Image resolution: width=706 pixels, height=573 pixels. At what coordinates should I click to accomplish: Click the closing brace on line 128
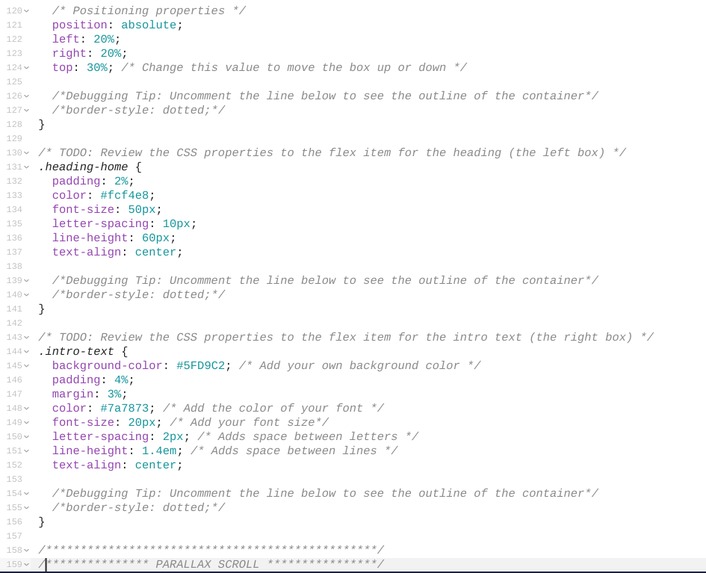tap(41, 124)
